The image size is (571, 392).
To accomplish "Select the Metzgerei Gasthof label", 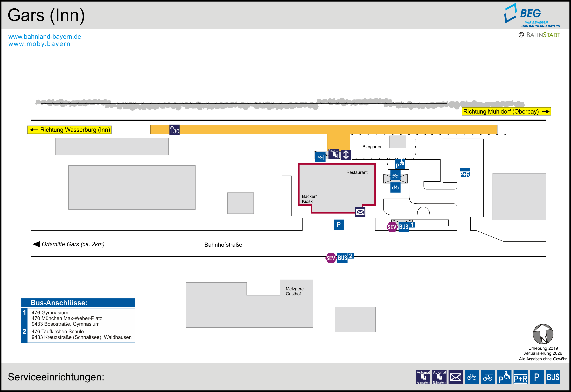I will pyautogui.click(x=295, y=291).
